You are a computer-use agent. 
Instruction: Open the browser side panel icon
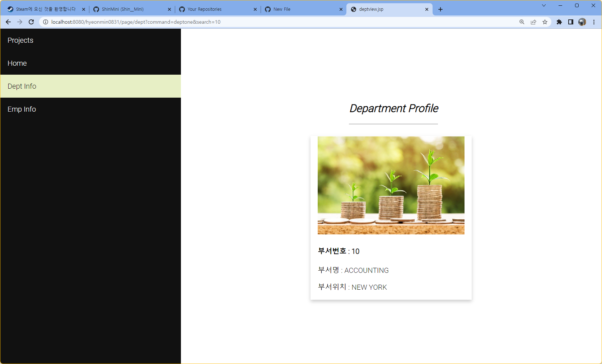tap(571, 22)
